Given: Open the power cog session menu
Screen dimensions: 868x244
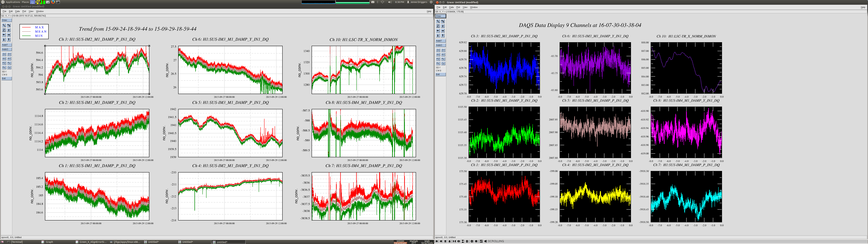Looking at the screenshot, I should 431,2.
